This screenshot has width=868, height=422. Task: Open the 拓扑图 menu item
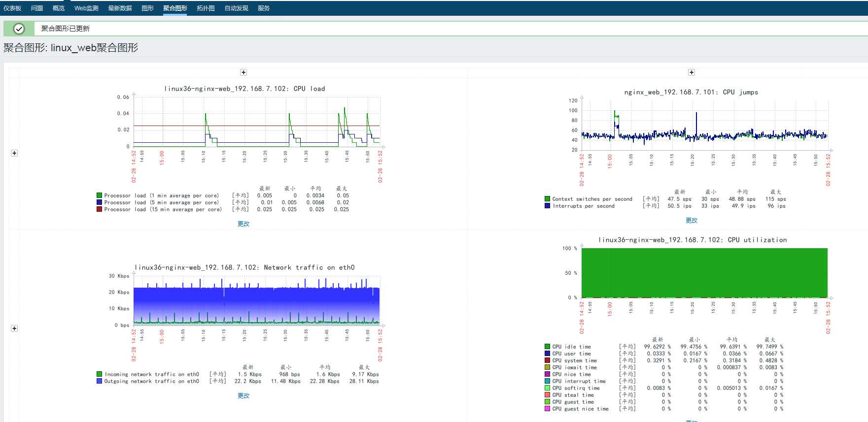pyautogui.click(x=206, y=8)
